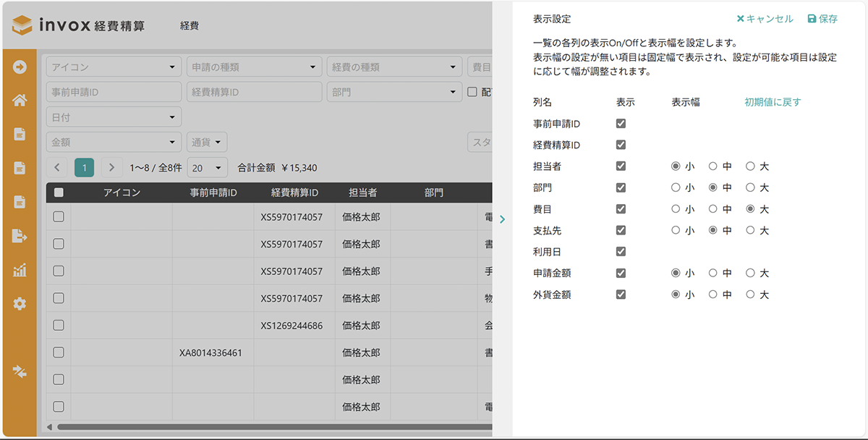Expand the 申請の種類 dropdown
Image resolution: width=868 pixels, height=440 pixels.
(254, 67)
